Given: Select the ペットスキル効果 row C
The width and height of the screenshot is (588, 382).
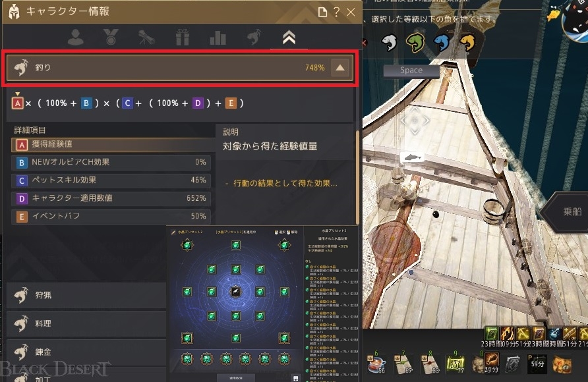Looking at the screenshot, I should tap(111, 180).
